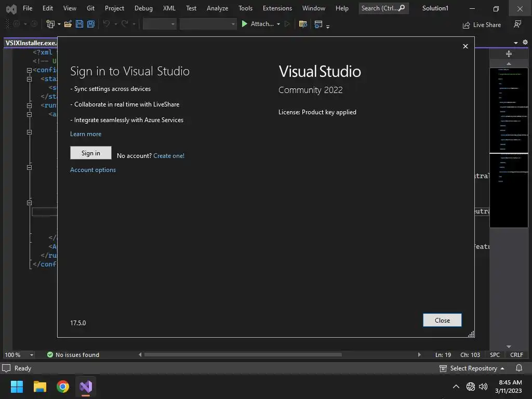Click the Start Without Debugging outline arrow
The width and height of the screenshot is (532, 399).
coord(287,24)
